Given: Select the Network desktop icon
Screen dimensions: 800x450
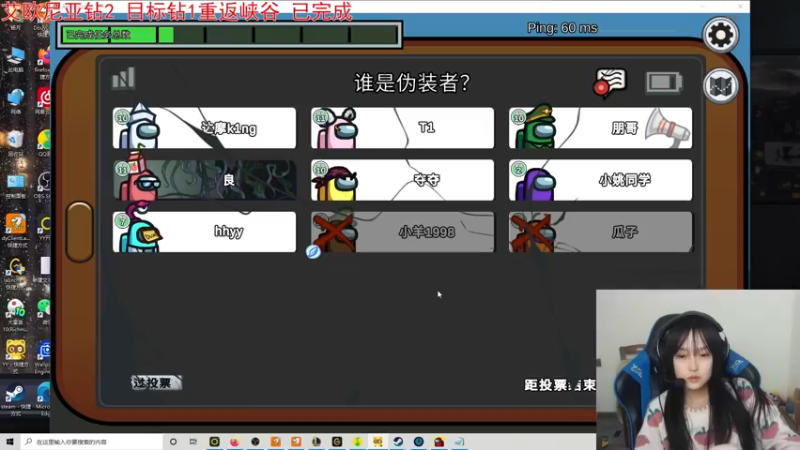Looking at the screenshot, I should pyautogui.click(x=15, y=101).
